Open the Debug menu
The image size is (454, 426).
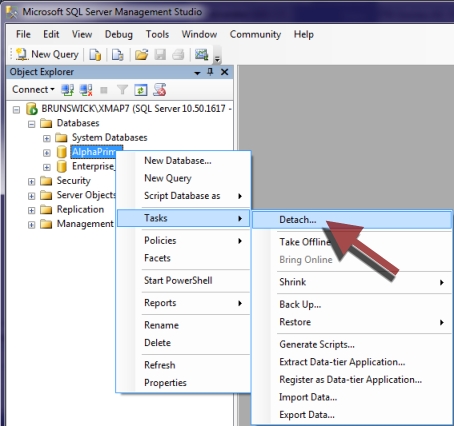click(119, 34)
